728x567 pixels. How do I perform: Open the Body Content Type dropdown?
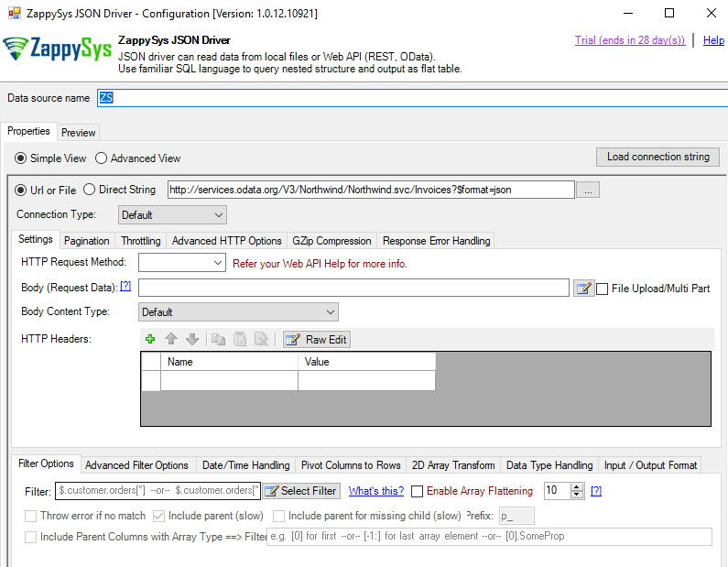(x=238, y=312)
